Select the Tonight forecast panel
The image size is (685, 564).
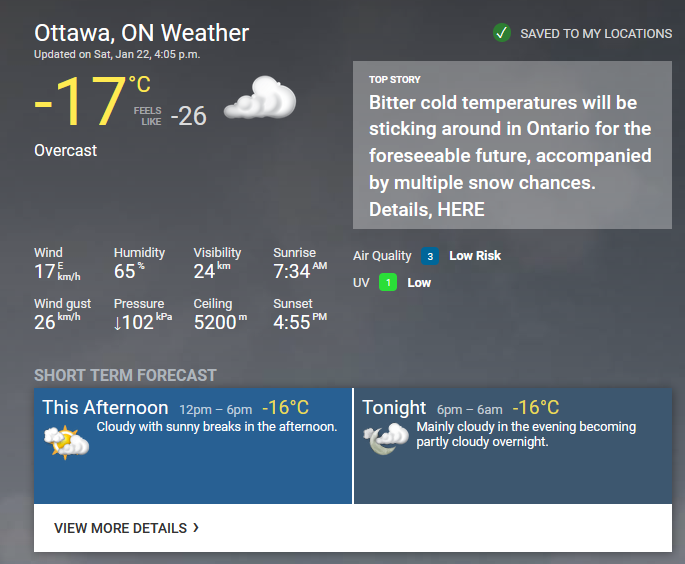[513, 446]
